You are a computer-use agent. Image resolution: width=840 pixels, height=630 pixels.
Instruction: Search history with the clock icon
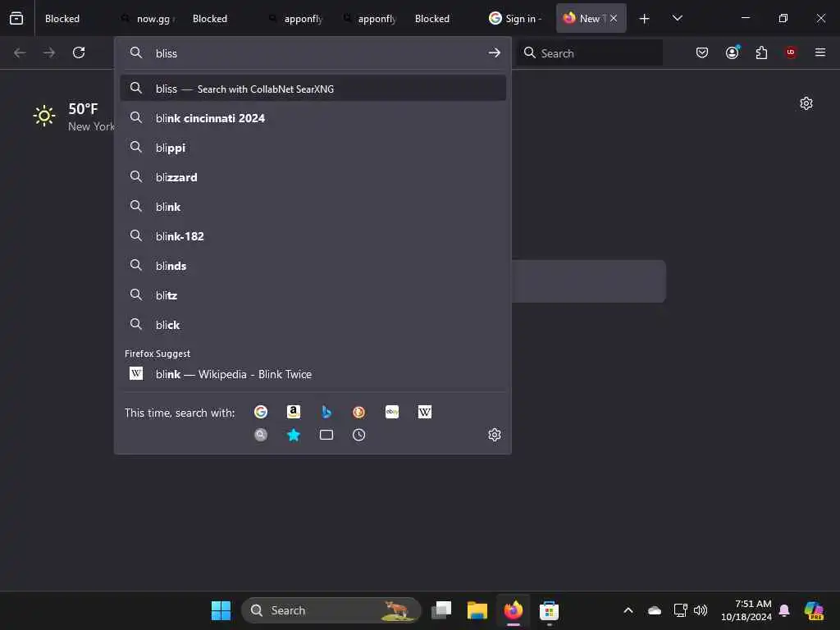(359, 435)
